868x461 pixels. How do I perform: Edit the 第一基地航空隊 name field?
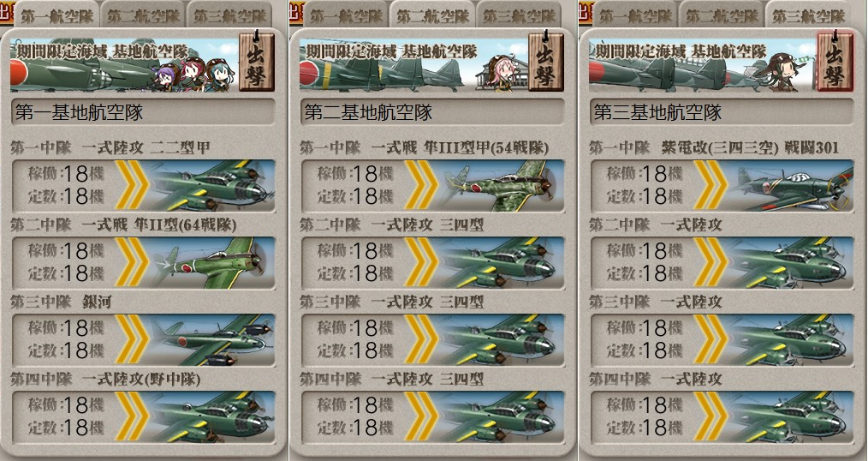(142, 112)
